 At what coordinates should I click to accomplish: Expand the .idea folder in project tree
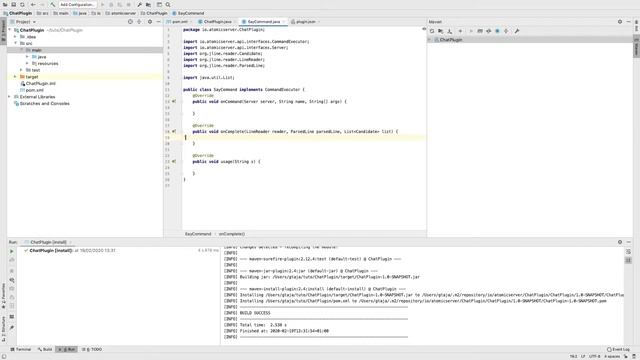point(16,37)
